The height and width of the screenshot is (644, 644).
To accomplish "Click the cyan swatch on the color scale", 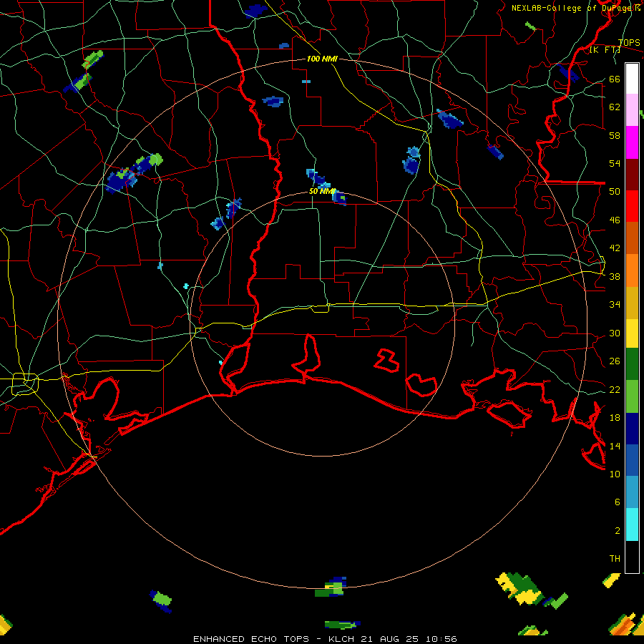I will point(632,525).
